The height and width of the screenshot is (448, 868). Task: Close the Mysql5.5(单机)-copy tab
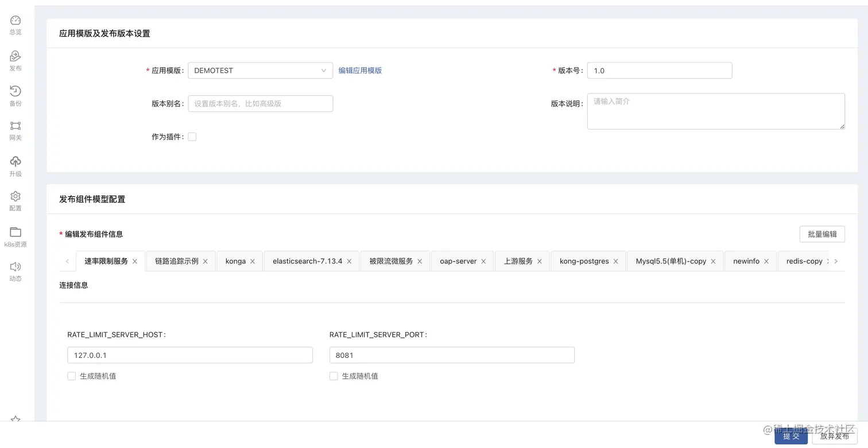tap(713, 262)
